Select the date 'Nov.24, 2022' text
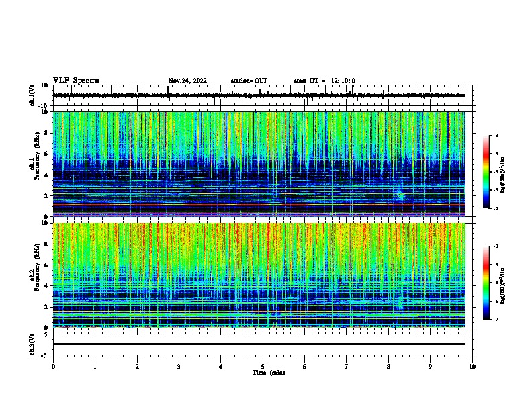Image resolution: width=532 pixels, height=411 pixels. point(187,81)
